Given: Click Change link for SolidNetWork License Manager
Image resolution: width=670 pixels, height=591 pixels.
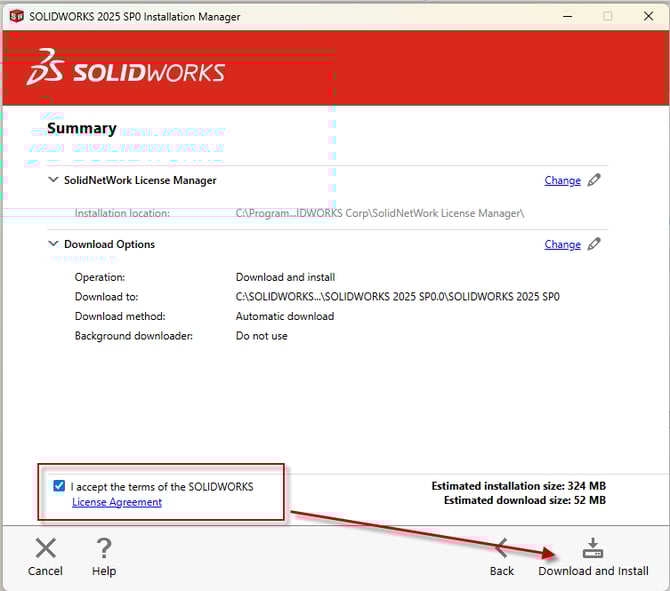Looking at the screenshot, I should click(562, 181).
